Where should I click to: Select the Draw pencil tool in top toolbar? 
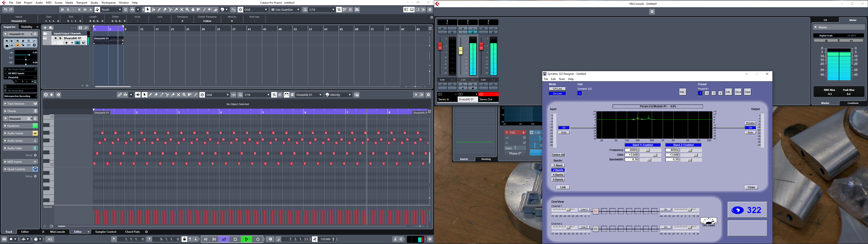click(159, 10)
